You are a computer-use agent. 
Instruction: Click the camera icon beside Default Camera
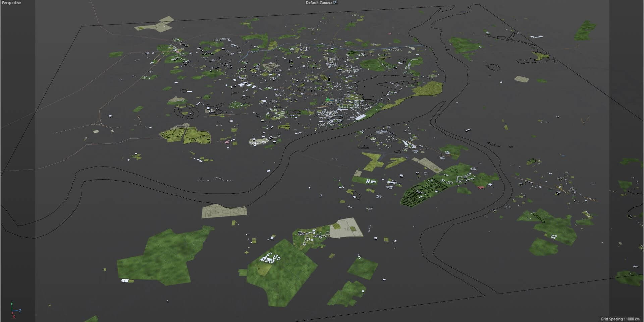click(335, 3)
